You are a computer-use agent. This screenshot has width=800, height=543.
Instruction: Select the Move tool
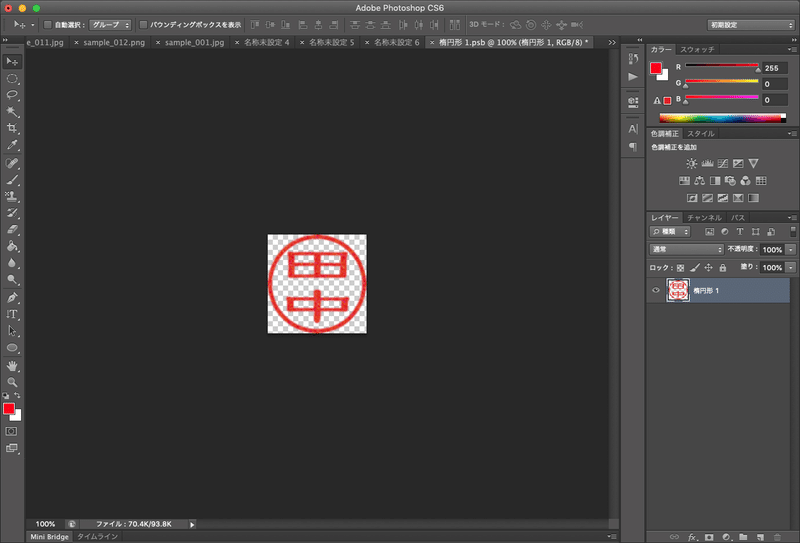(12, 62)
